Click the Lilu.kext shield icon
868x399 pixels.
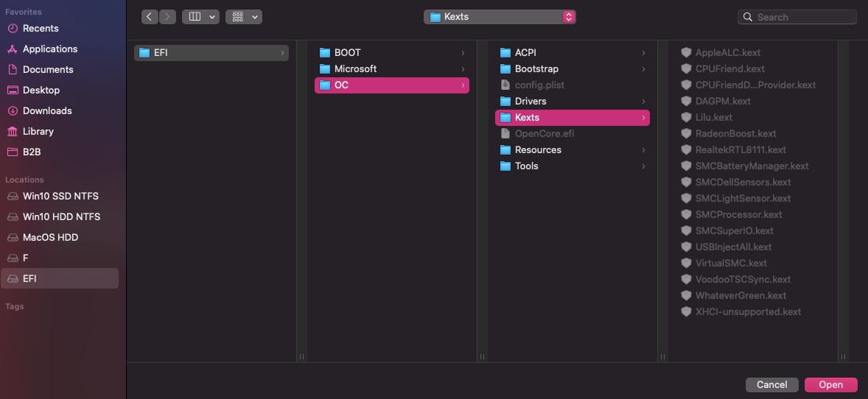pyautogui.click(x=686, y=117)
